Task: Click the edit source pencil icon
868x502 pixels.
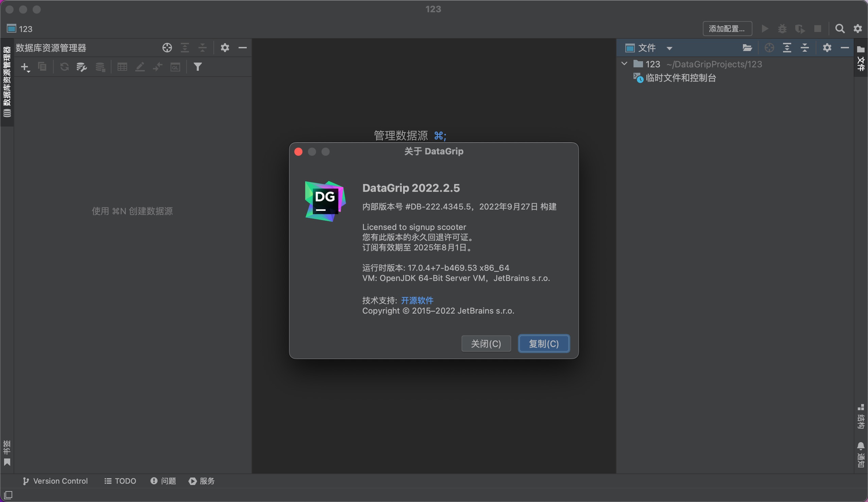Action: [140, 67]
